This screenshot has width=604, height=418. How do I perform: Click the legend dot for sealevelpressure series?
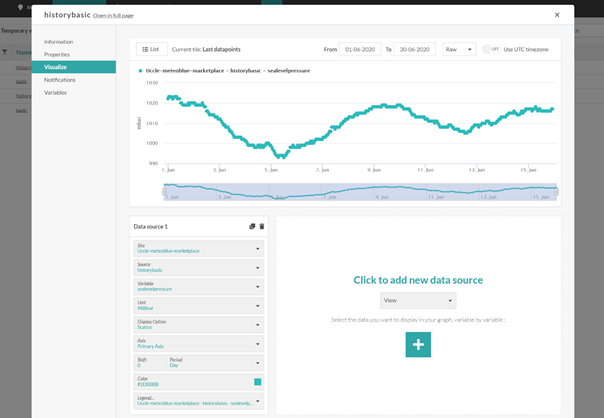pos(140,71)
